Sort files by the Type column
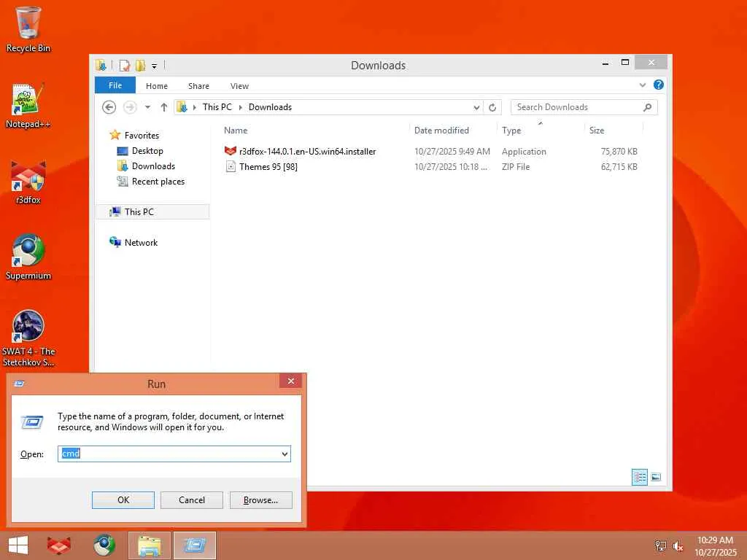747x560 pixels. click(x=541, y=131)
